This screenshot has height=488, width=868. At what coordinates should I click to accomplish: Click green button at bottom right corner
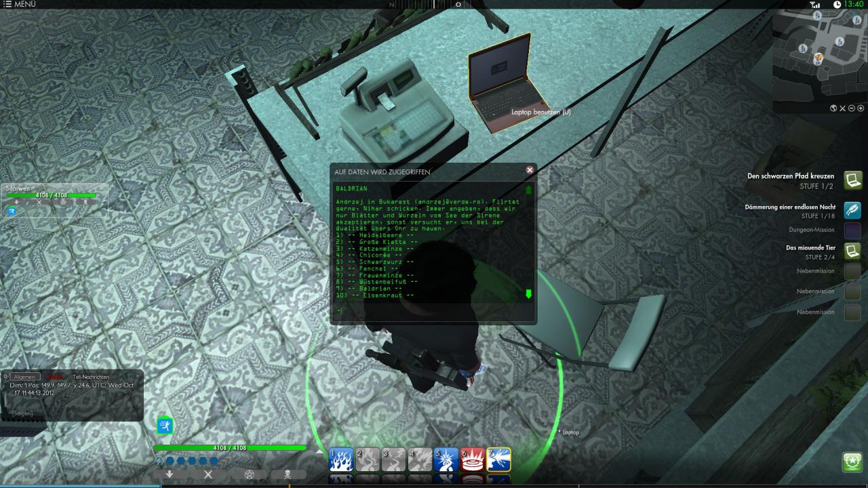click(852, 462)
